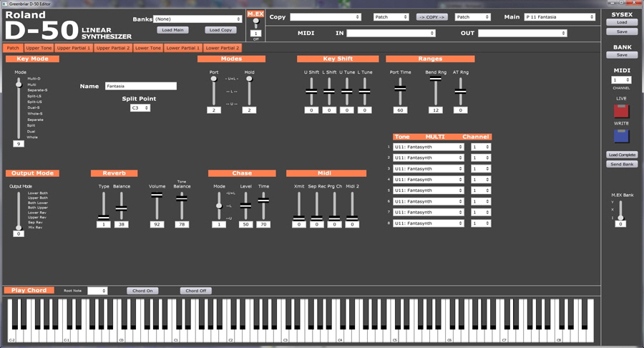Click the Chord Off button
Image resolution: width=644 pixels, height=348 pixels.
[196, 291]
